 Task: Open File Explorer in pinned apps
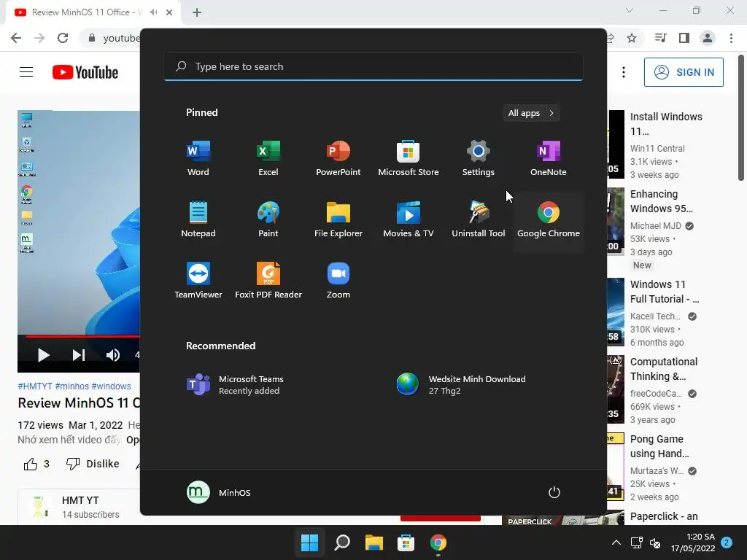338,219
